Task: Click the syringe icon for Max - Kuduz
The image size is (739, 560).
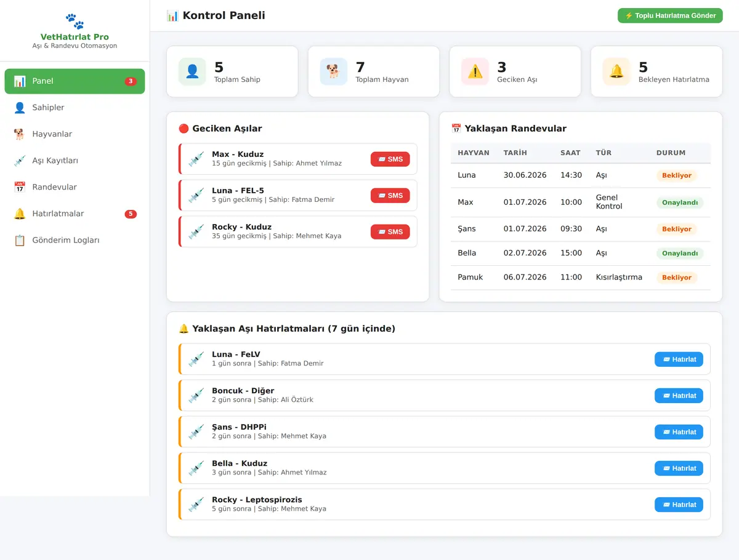Action: tap(196, 159)
